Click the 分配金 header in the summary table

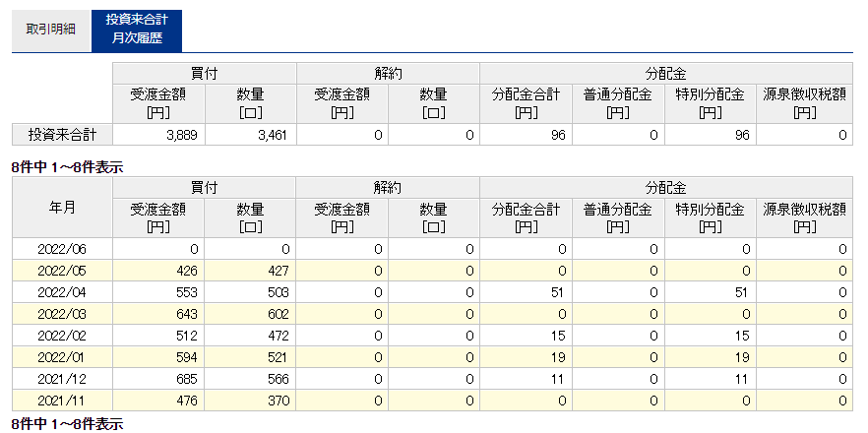coord(666,74)
